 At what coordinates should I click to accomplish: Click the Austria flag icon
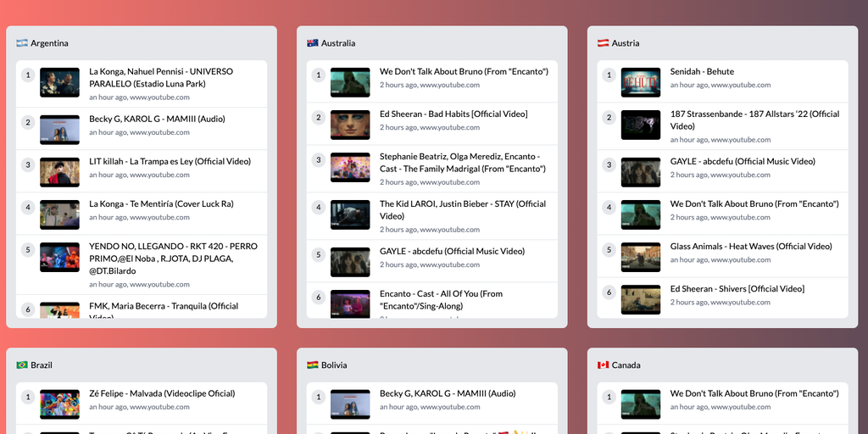click(x=604, y=43)
